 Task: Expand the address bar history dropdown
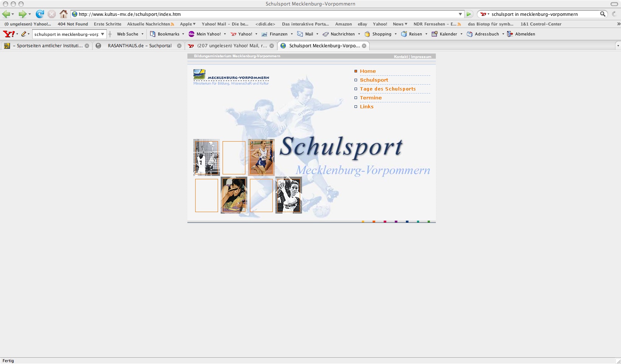460,14
